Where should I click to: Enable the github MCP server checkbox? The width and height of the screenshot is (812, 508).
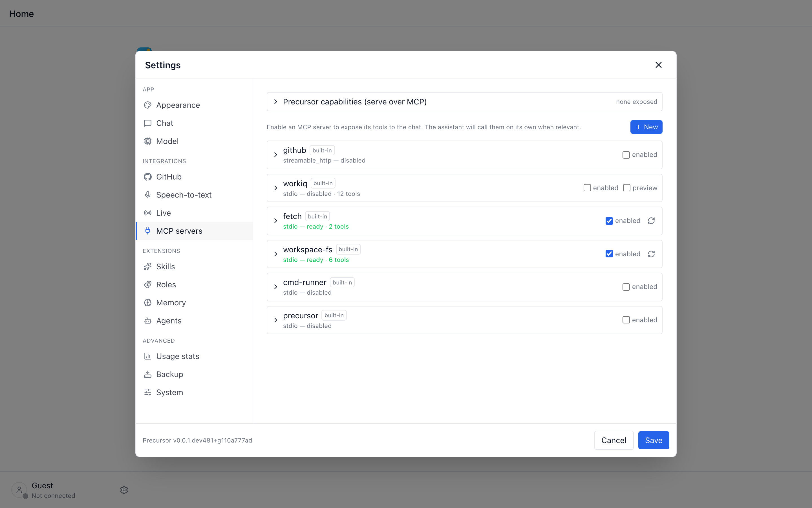[626, 155]
